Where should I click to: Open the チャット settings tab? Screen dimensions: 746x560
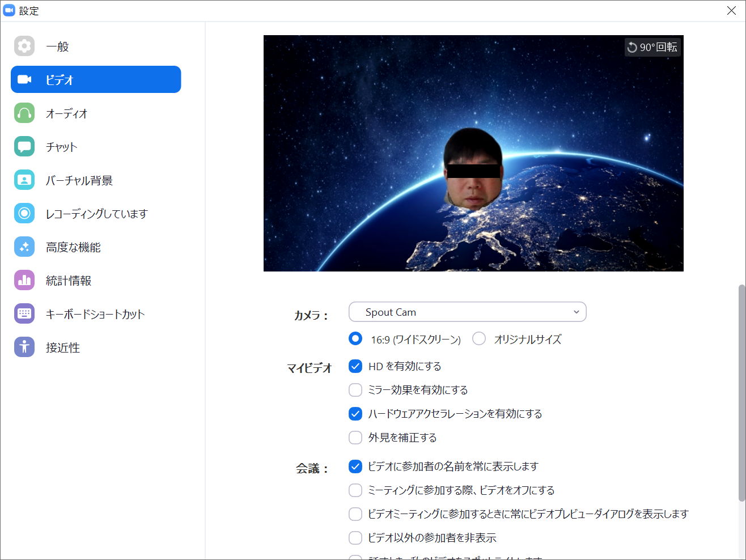coord(96,146)
